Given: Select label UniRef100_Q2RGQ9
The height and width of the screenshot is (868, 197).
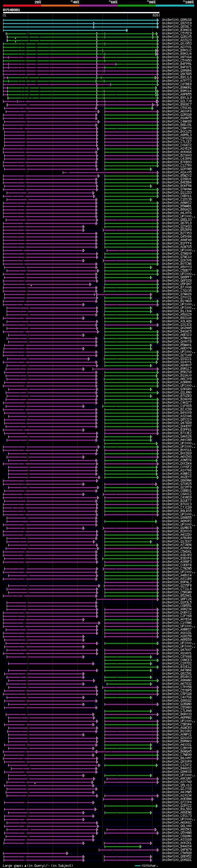Looking at the screenshot, I should [177, 115].
